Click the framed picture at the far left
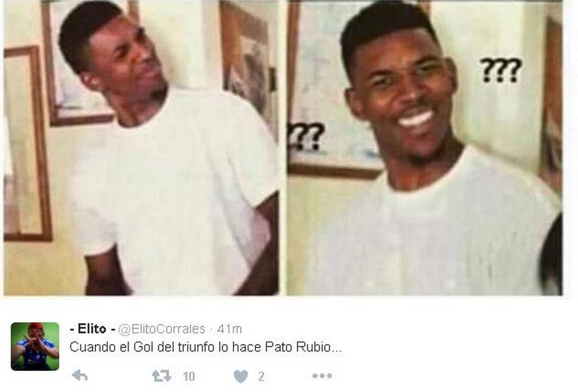Screen dimensions: 578x392 click(28, 143)
